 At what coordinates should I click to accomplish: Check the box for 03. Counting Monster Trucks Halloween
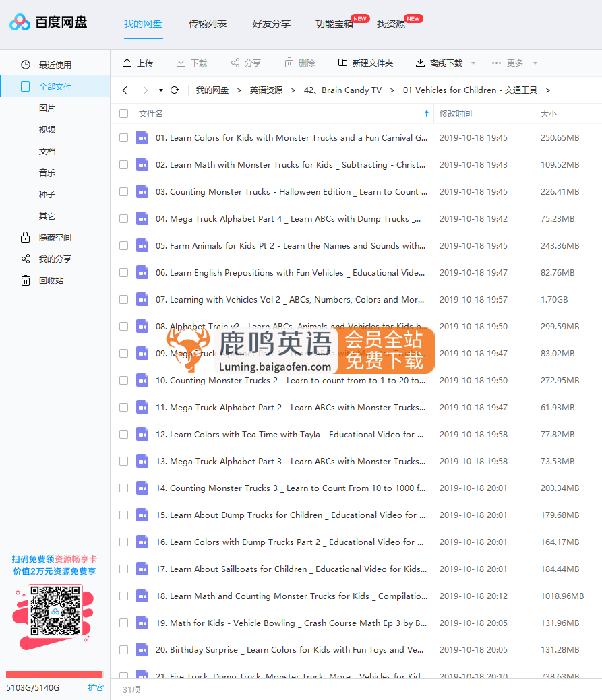[x=124, y=191]
